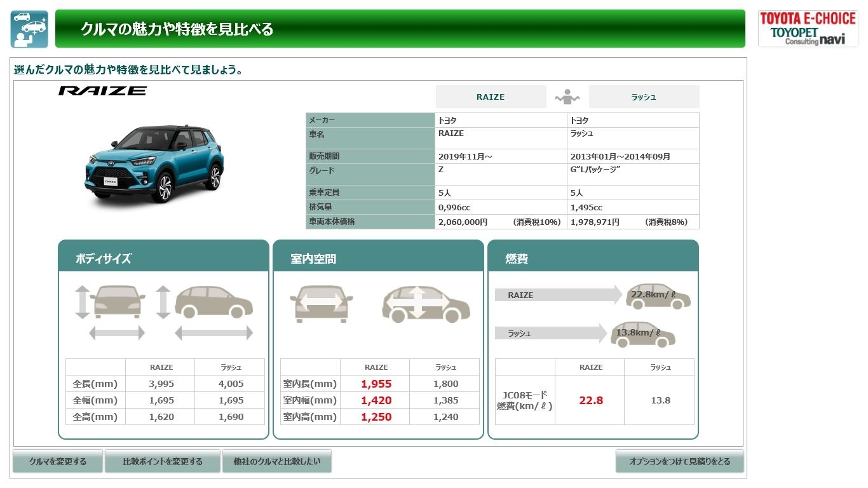Open the 燃費 panel header

[593, 256]
